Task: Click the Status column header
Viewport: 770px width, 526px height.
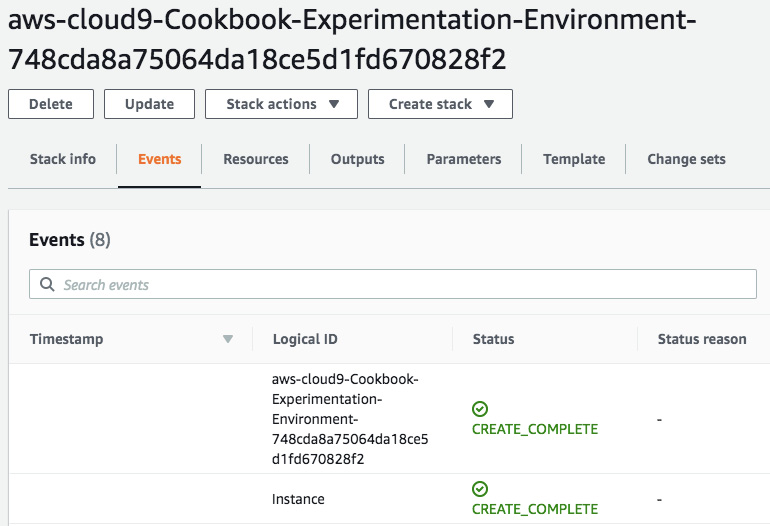Action: tap(494, 339)
